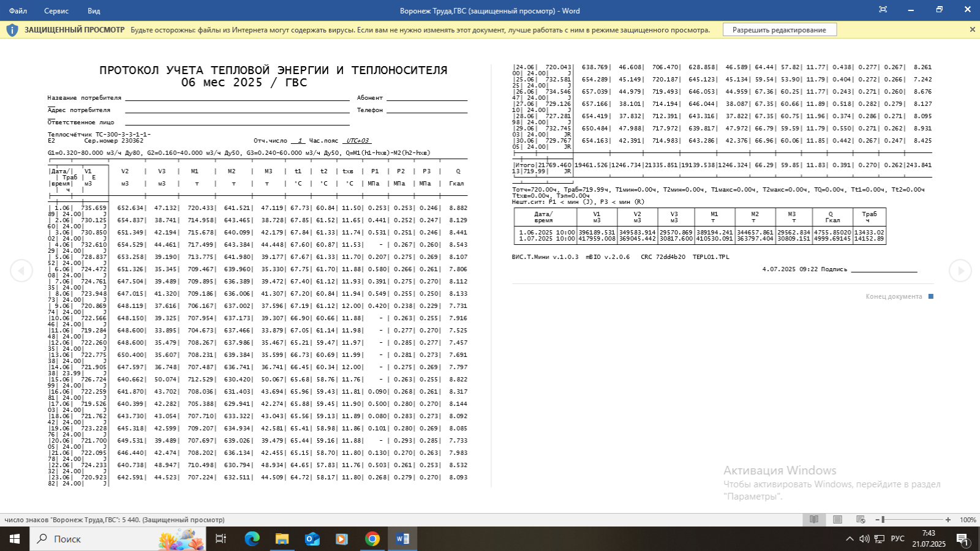Open the volume control in tray
Screen dimensions: 980x551
click(864, 539)
